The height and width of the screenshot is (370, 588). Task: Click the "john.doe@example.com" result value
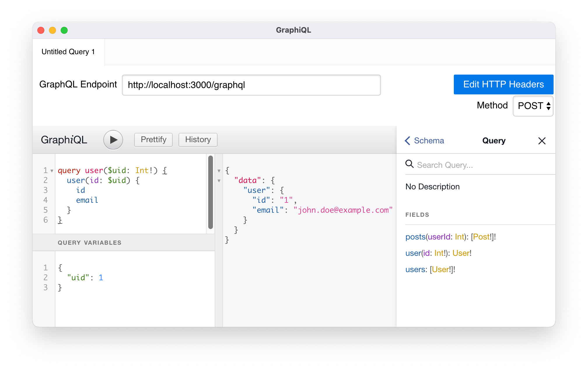pyautogui.click(x=343, y=210)
